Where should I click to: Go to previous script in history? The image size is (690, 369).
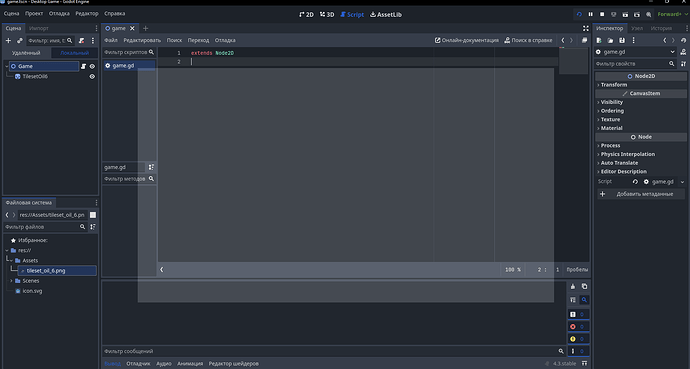coord(562,40)
